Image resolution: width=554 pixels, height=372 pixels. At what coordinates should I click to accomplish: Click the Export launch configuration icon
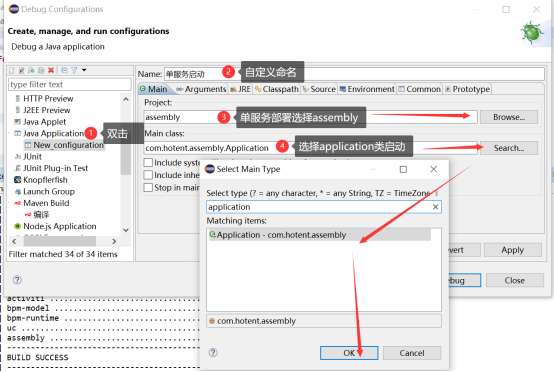pyautogui.click(x=31, y=70)
